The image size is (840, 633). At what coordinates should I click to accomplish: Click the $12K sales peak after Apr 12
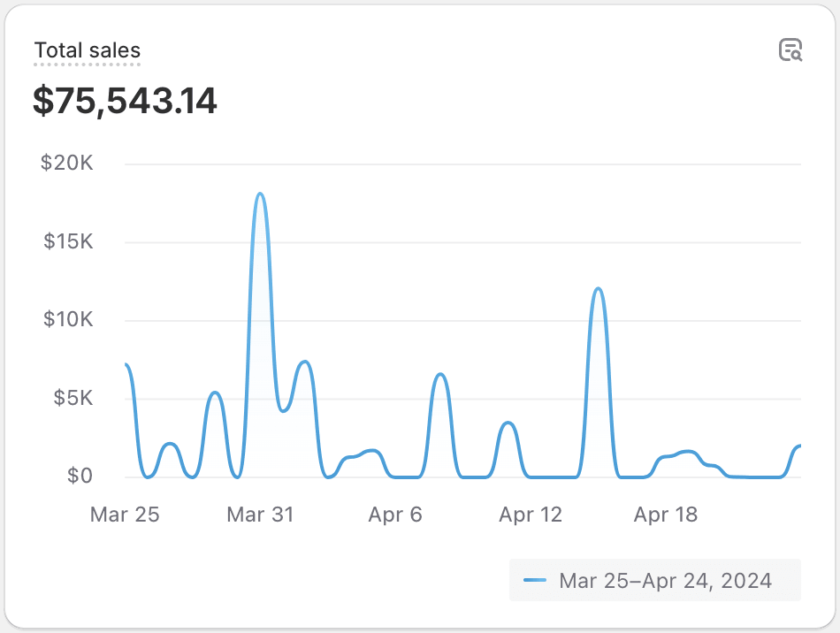(599, 288)
